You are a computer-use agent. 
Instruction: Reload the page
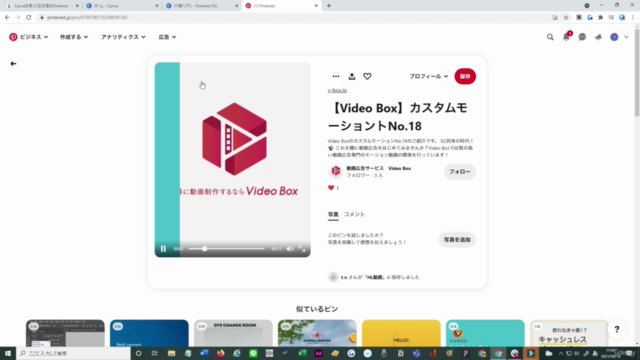(x=29, y=18)
